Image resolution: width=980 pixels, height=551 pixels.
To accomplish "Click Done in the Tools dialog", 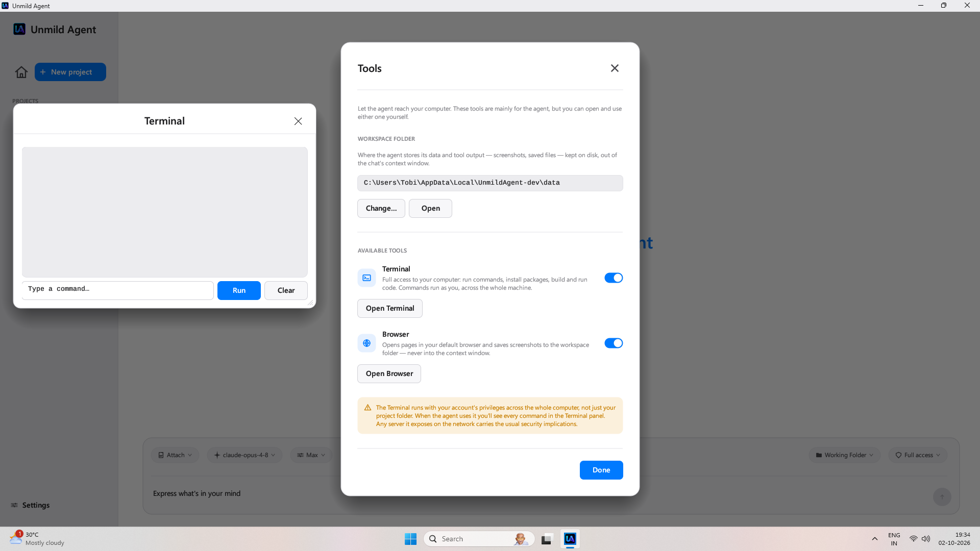I will point(601,470).
